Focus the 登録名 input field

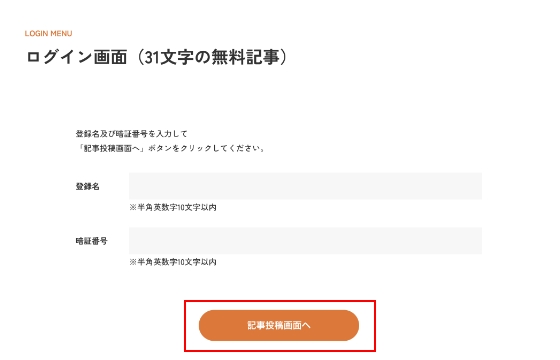tap(305, 186)
